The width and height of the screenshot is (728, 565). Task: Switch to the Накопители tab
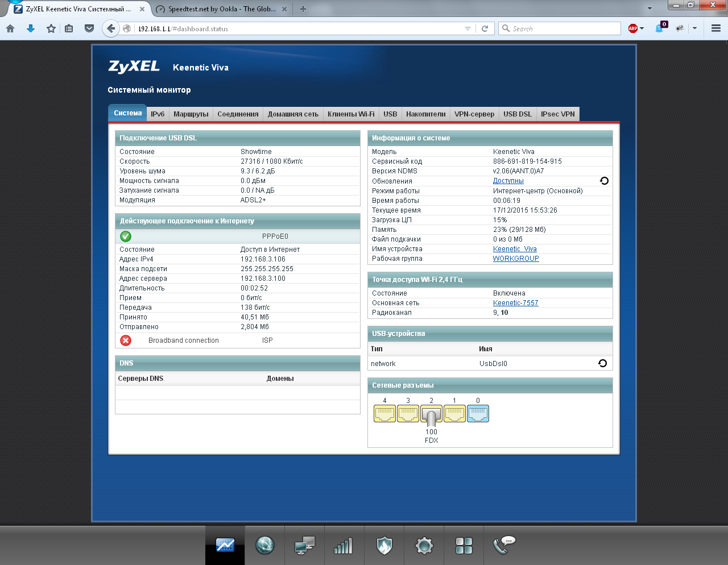426,114
